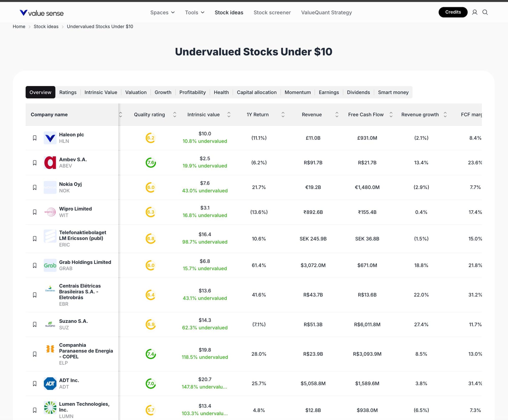Sort by Revenue growth column arrows

tap(445, 115)
